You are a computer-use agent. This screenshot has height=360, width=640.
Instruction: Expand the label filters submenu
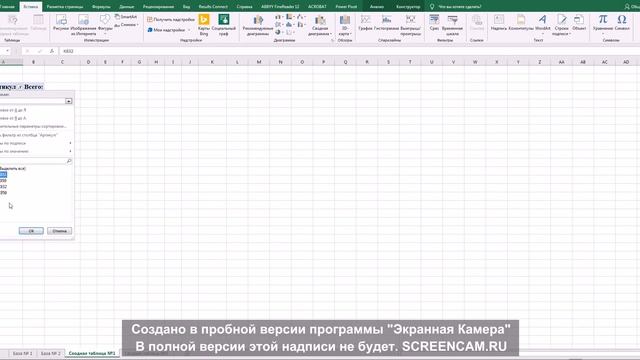pos(36,143)
